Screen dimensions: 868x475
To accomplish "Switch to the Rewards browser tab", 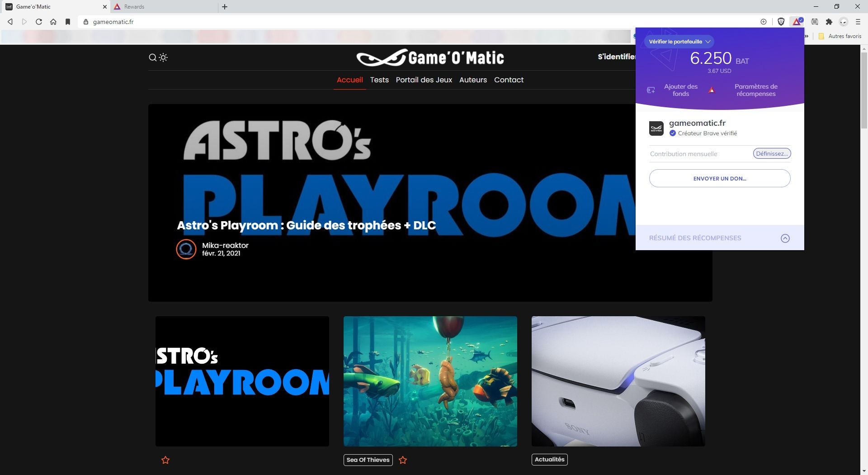I will (165, 7).
